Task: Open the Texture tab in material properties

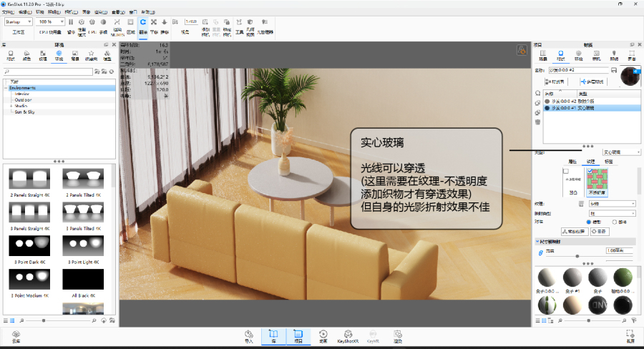Action: (590, 162)
